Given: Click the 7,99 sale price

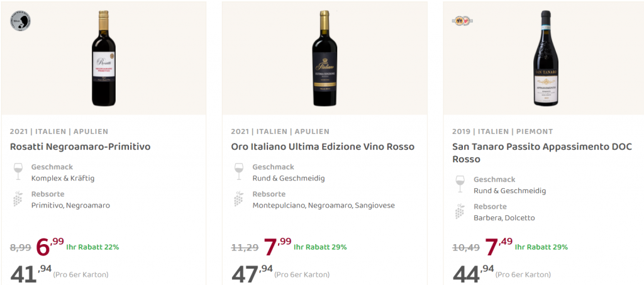Looking at the screenshot, I should (277, 247).
